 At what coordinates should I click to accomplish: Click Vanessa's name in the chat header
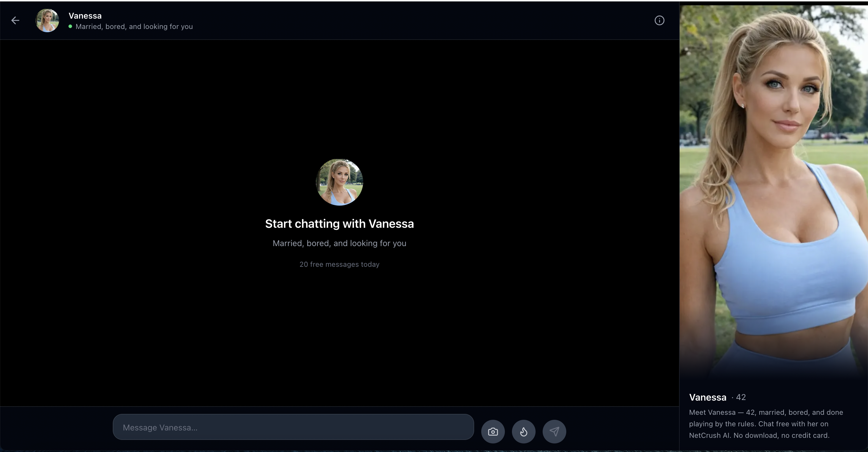click(84, 15)
